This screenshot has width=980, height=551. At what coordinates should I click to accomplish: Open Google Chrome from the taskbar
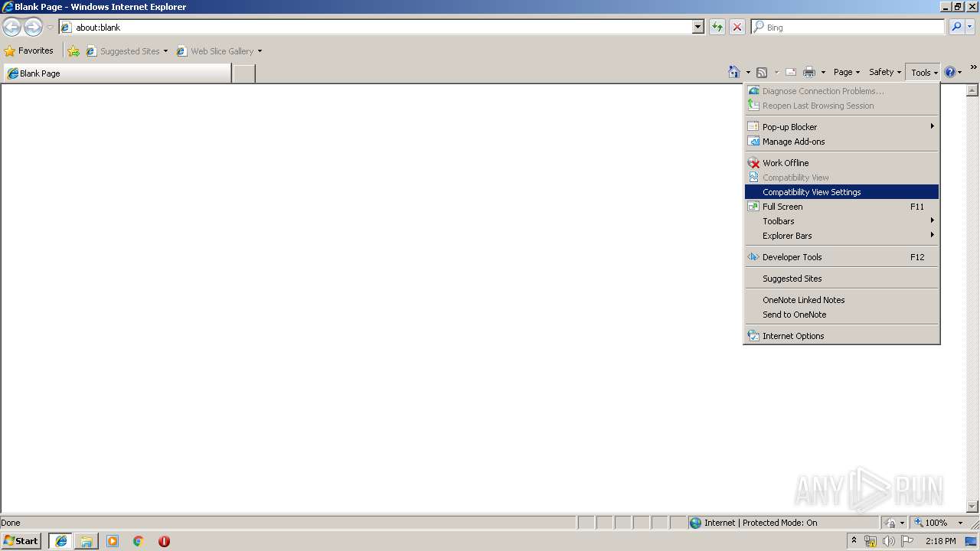click(139, 541)
